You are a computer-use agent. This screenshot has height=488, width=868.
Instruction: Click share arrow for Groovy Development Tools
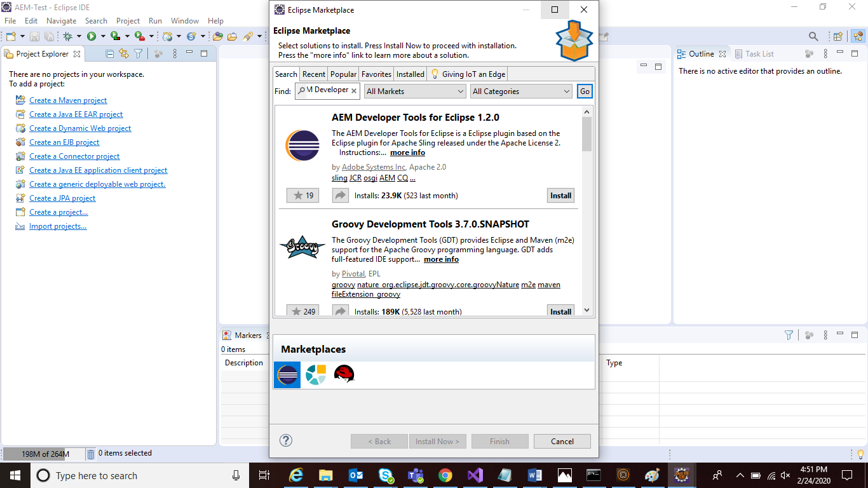341,311
